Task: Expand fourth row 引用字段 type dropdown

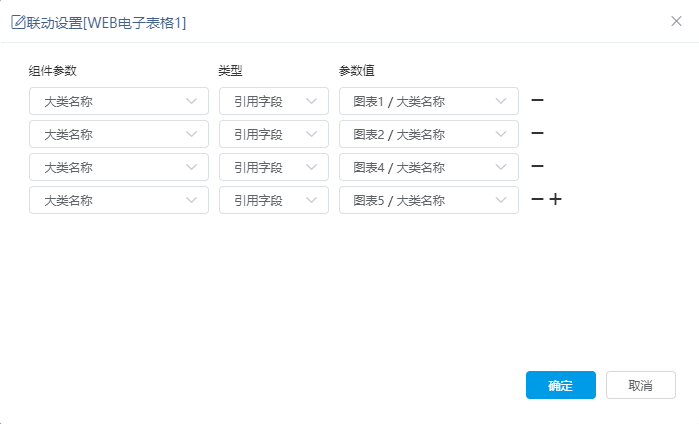Action: [274, 200]
